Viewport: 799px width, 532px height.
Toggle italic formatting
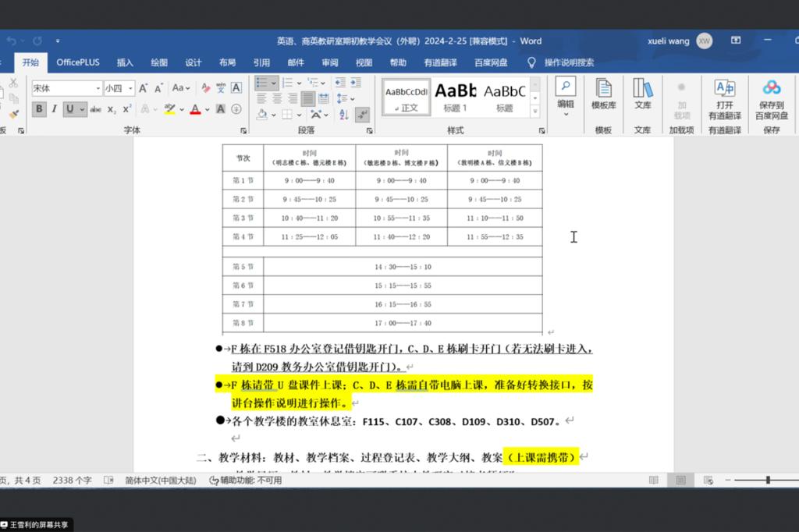pos(54,109)
